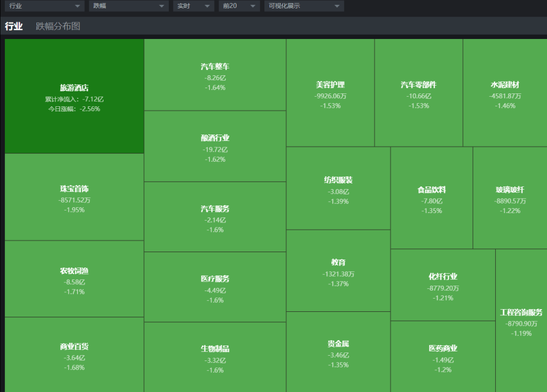Image resolution: width=547 pixels, height=392 pixels.
Task: Open the 实时 time period dropdown
Action: coord(193,6)
